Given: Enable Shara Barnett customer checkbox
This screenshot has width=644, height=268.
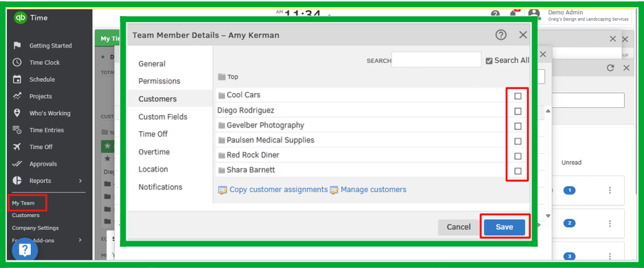Looking at the screenshot, I should coord(518,171).
